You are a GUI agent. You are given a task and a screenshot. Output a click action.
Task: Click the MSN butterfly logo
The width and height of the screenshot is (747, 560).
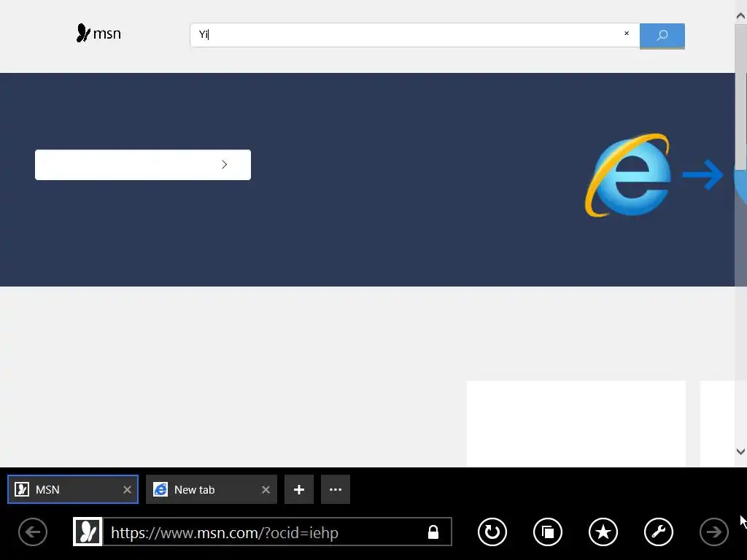click(x=98, y=34)
